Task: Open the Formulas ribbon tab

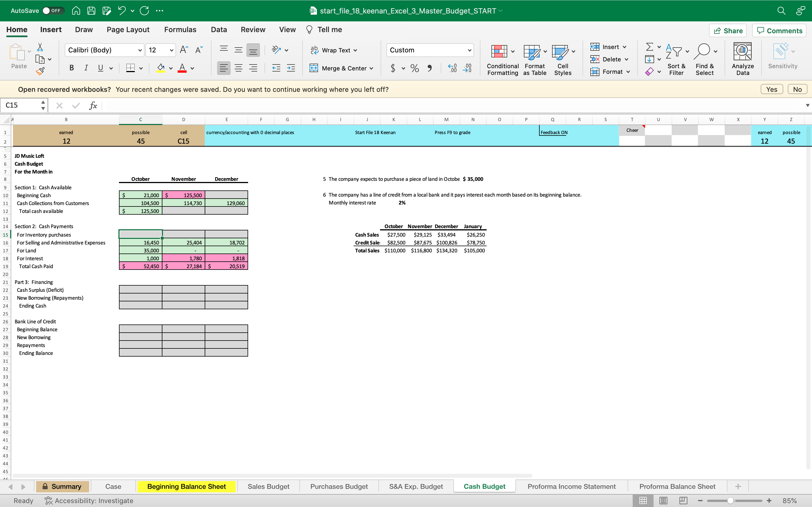Action: [180, 30]
